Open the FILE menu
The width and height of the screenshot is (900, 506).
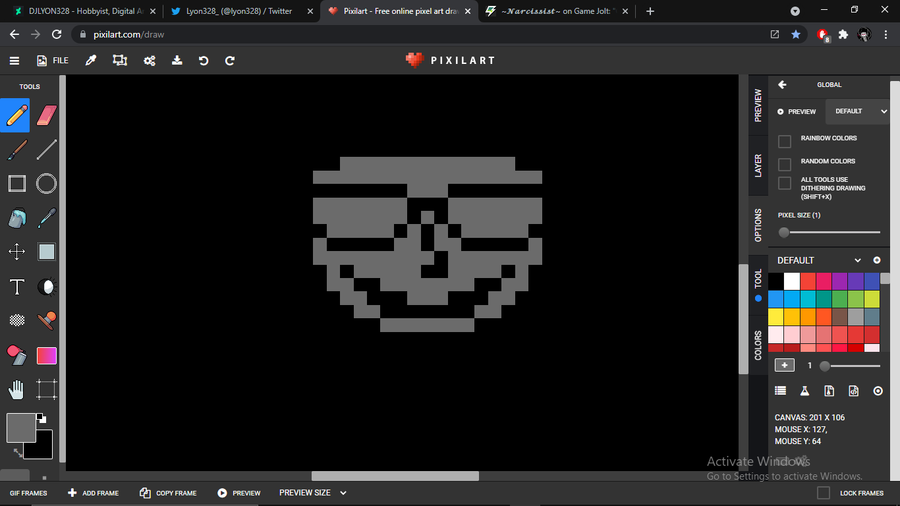[52, 60]
